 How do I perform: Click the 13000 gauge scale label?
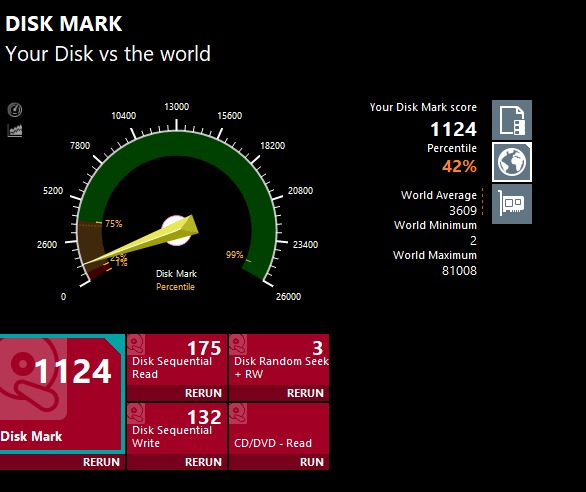176,107
